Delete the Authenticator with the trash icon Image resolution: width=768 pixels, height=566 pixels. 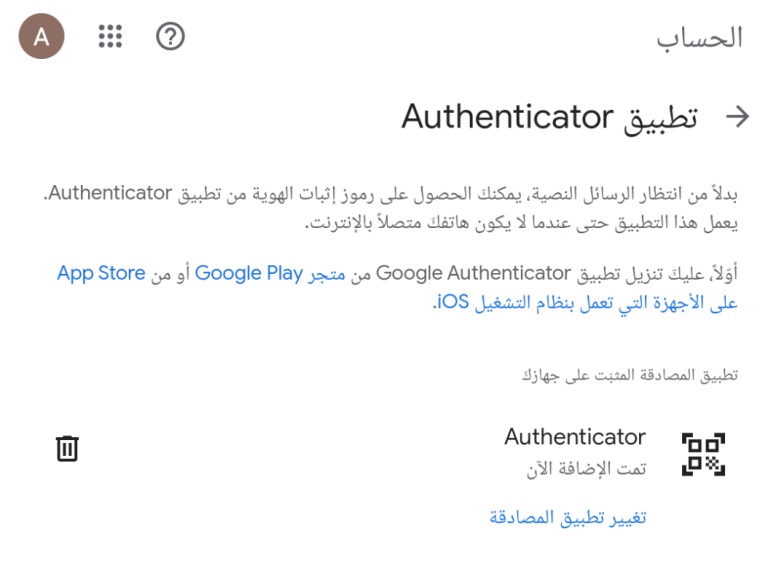(x=67, y=448)
